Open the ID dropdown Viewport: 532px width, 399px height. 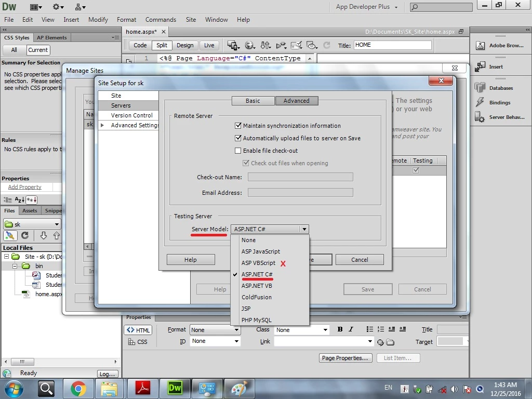click(215, 341)
